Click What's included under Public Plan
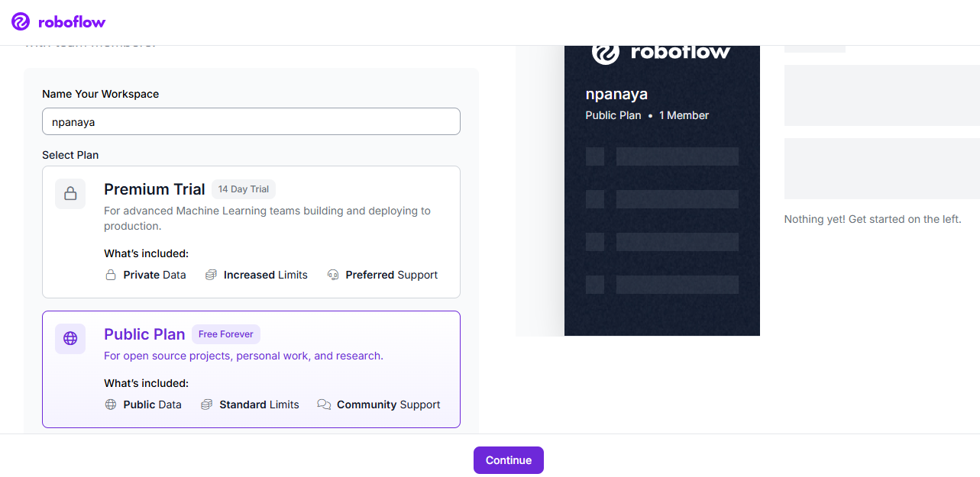This screenshot has height=477, width=980. pos(146,383)
